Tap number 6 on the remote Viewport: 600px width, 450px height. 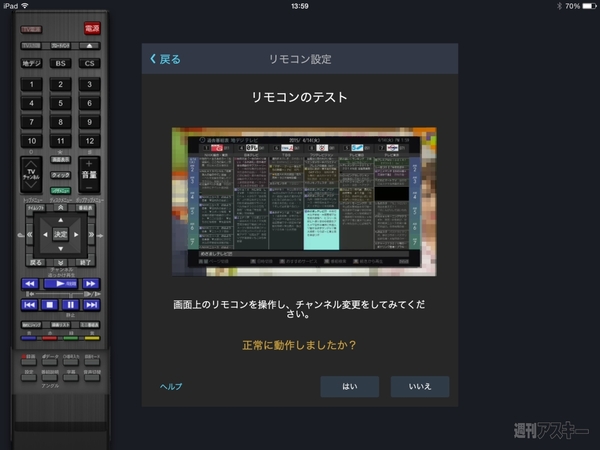(x=90, y=103)
